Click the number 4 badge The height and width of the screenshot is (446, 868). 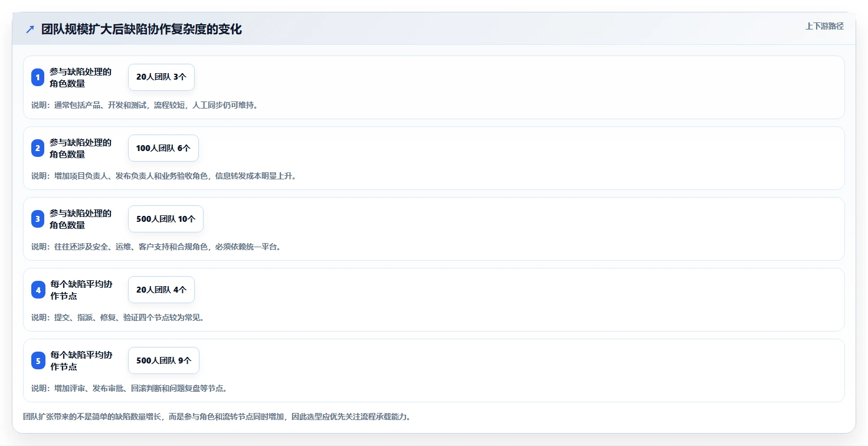(38, 290)
